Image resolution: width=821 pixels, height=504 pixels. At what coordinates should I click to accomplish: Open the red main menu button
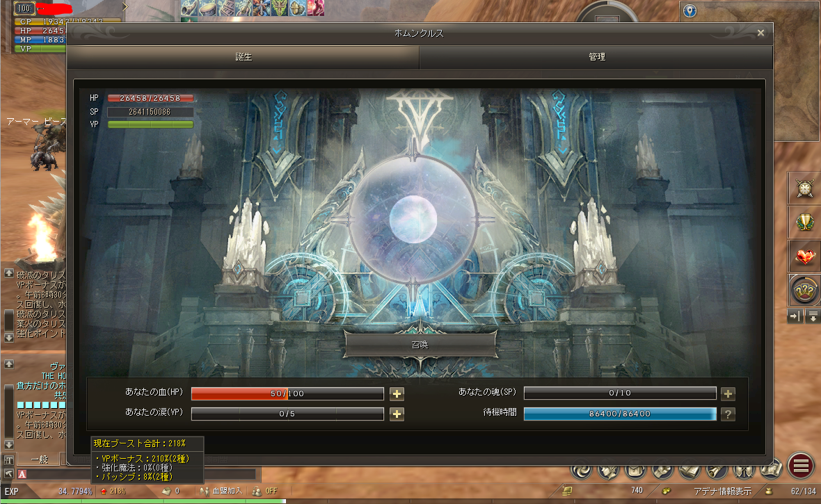coord(801,466)
